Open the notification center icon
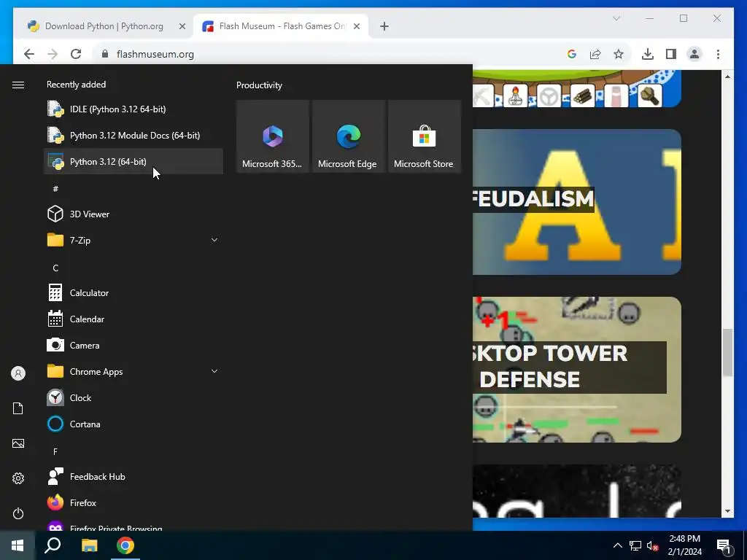This screenshot has height=560, width=747. tap(723, 546)
